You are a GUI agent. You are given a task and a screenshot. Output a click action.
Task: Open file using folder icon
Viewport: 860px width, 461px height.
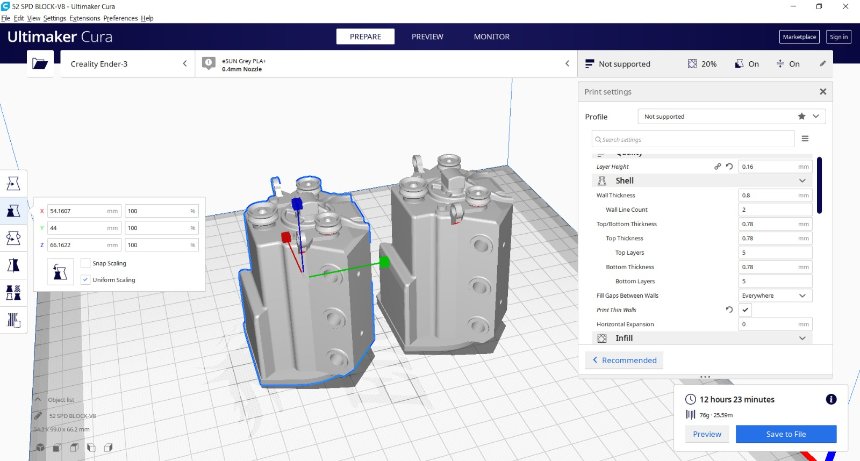(x=40, y=64)
